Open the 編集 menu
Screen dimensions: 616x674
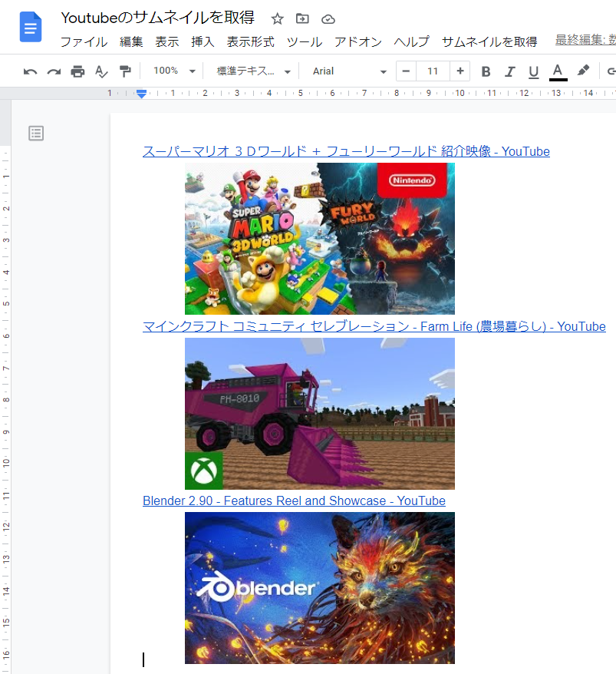[x=131, y=41]
